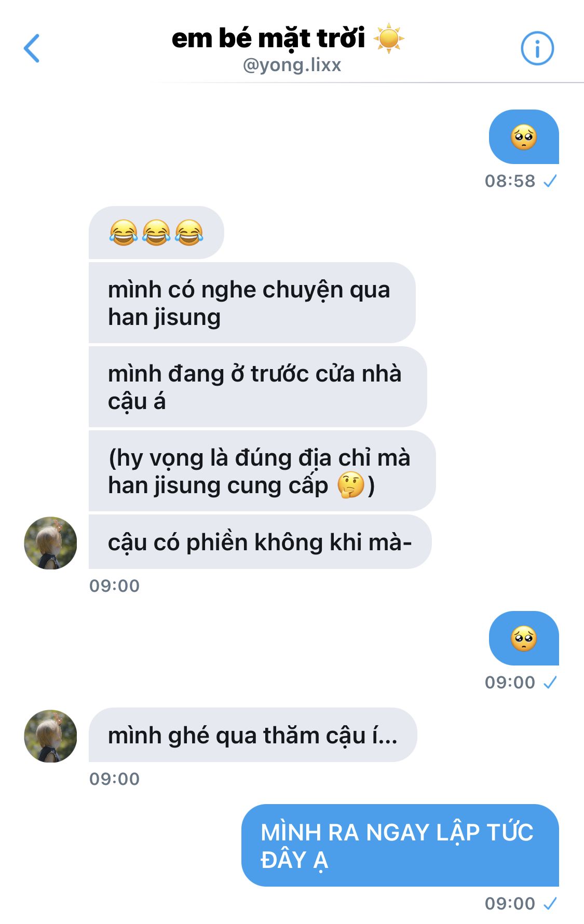584x924 pixels.
Task: Tap the 09:00 timestamp under 'cậu có phiền'
Action: pos(114,586)
